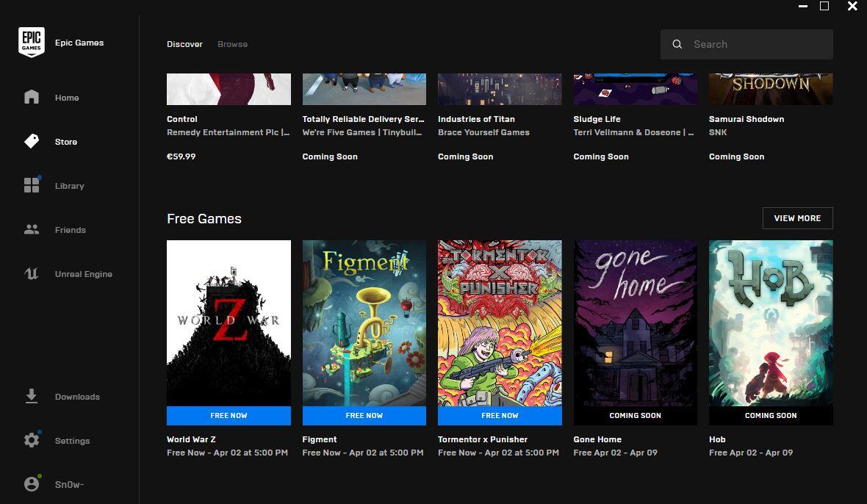Image resolution: width=867 pixels, height=504 pixels.
Task: Open the Downloads arrow icon
Action: point(32,397)
